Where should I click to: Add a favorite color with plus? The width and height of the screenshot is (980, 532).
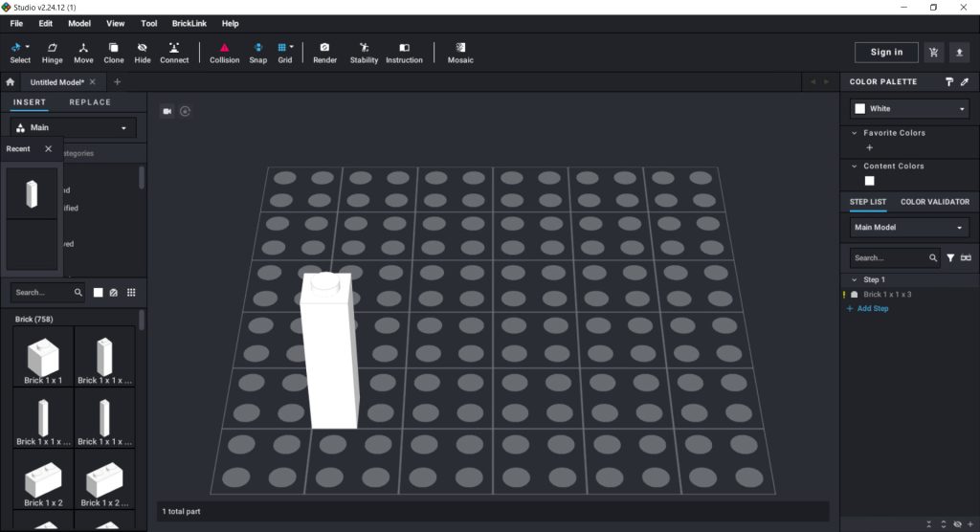[x=869, y=148]
